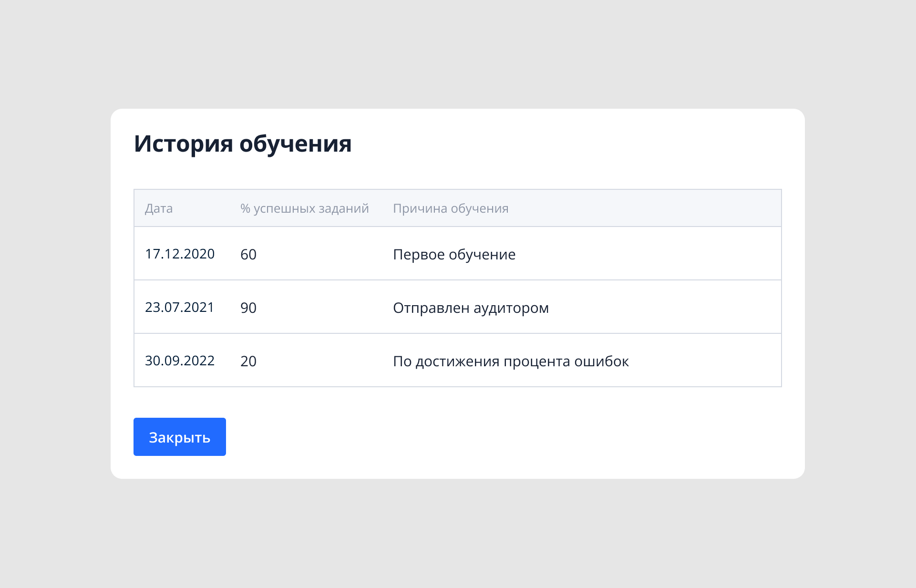Viewport: 916px width, 588px height.
Task: Click empty header area right of Причина обучения
Action: 668,208
